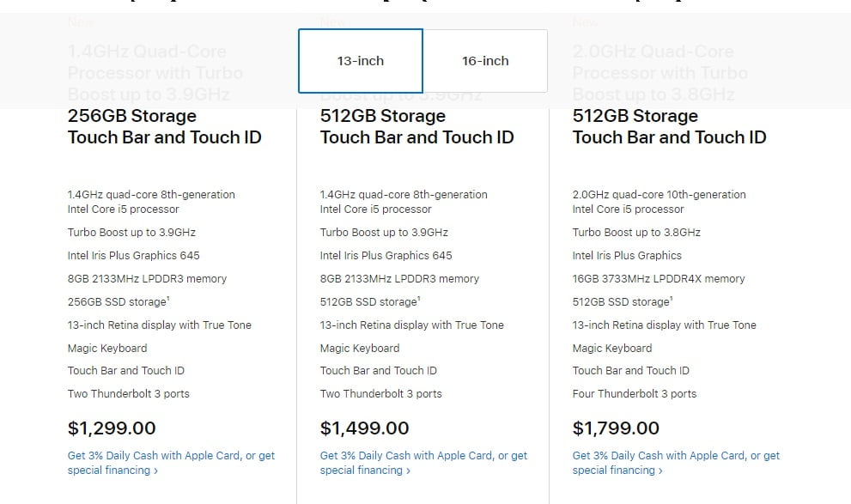Click chevron arrow after special financing under $1,299.00
851x504 pixels.
155,471
